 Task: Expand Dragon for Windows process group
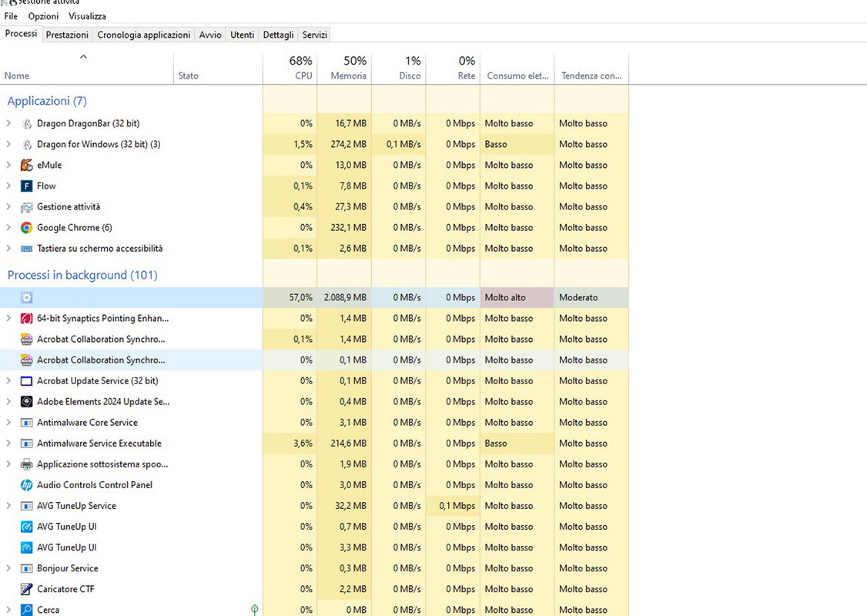(8, 144)
